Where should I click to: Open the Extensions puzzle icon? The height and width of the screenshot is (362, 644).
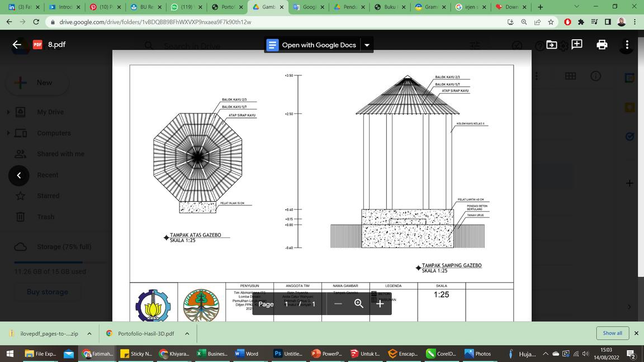coord(581,22)
